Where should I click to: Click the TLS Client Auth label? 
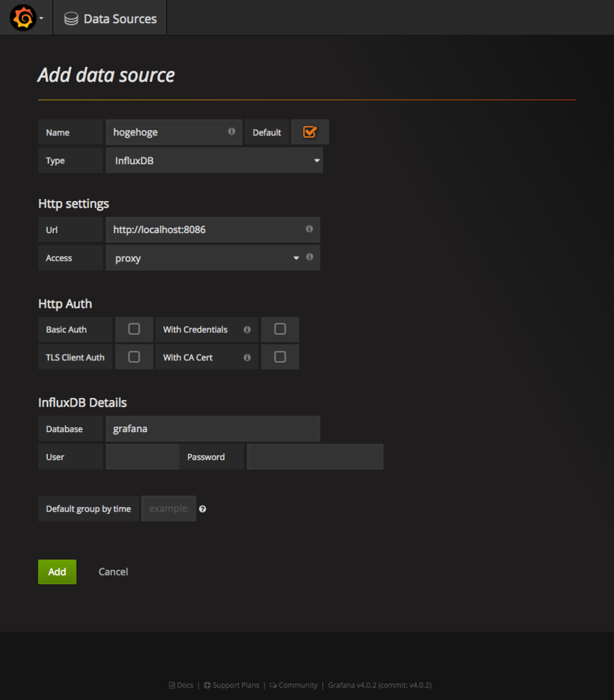[75, 358]
